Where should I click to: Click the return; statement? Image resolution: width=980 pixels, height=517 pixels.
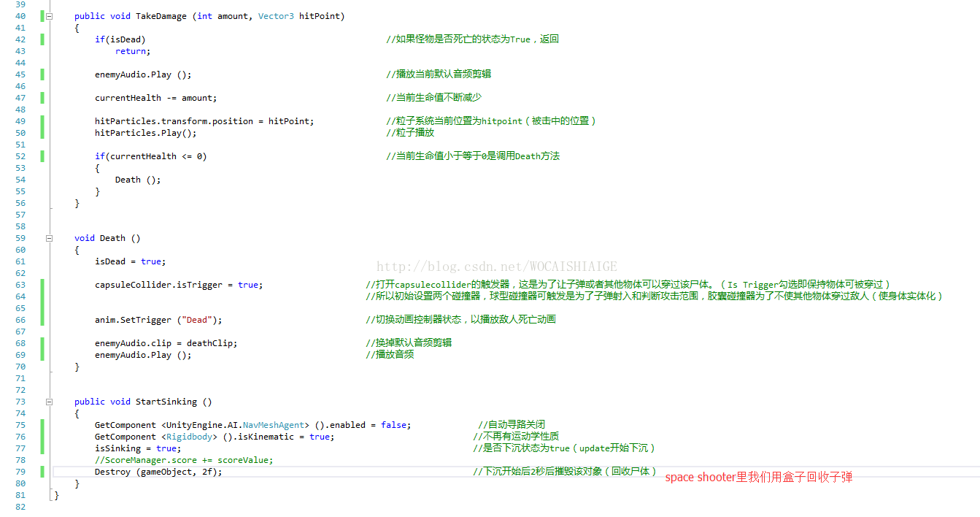tap(133, 51)
